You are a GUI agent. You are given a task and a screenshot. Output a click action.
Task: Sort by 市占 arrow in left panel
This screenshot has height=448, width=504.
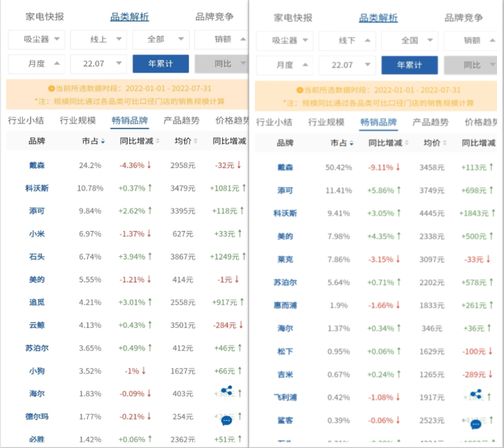click(x=103, y=141)
